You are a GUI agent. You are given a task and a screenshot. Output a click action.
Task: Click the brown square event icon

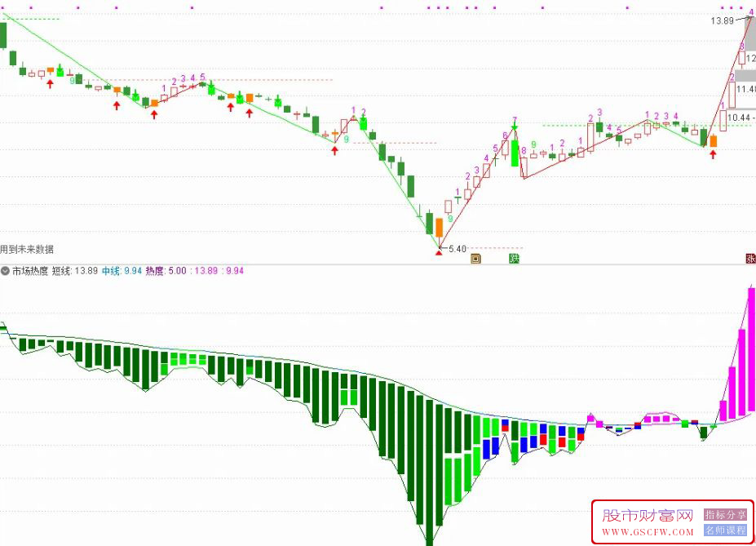(476, 259)
